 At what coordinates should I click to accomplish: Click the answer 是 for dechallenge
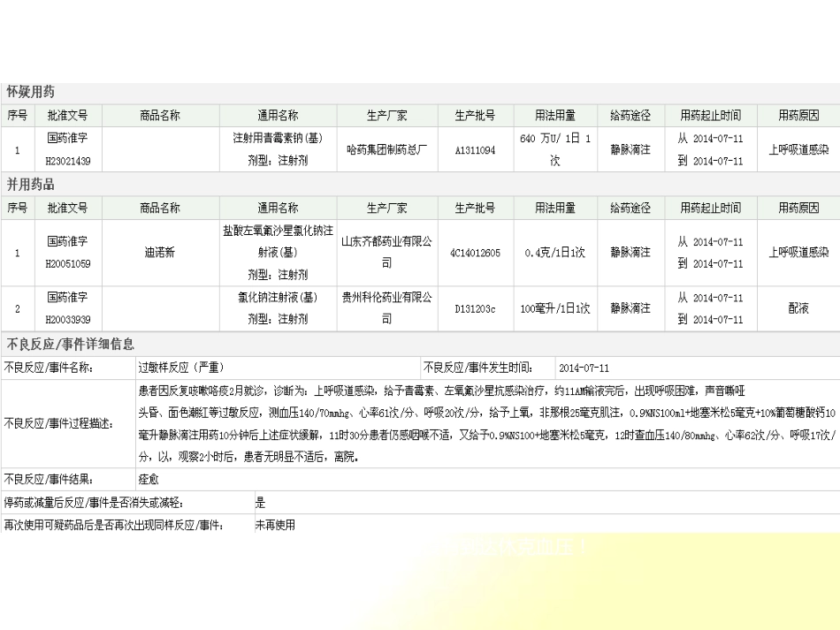pyautogui.click(x=260, y=503)
